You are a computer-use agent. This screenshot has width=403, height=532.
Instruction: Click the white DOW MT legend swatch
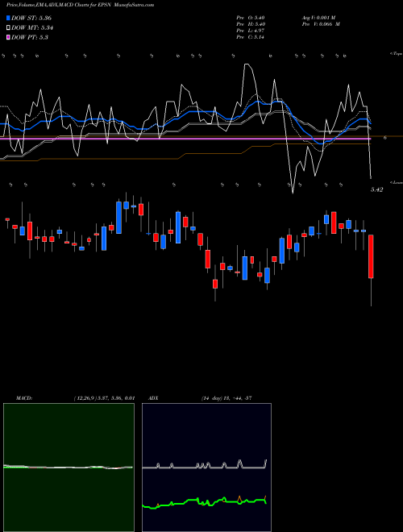8,28
